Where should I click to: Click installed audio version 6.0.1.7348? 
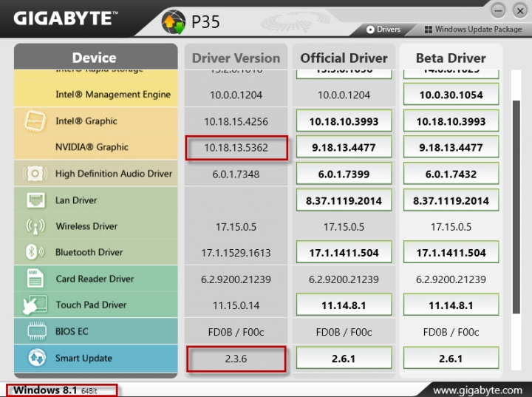click(x=236, y=174)
